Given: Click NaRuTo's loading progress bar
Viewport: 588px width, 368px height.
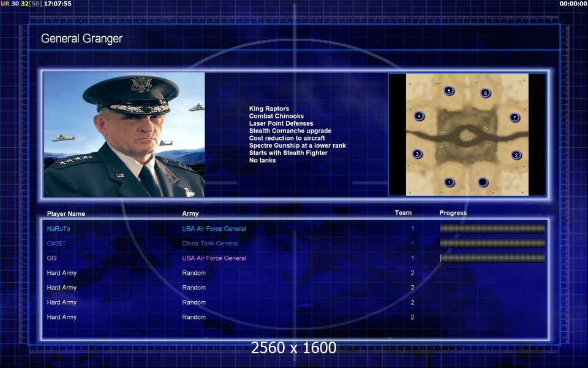Looking at the screenshot, I should [492, 228].
